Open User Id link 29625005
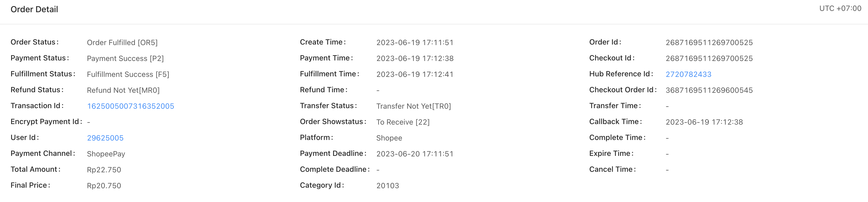The image size is (868, 202). pos(105,138)
